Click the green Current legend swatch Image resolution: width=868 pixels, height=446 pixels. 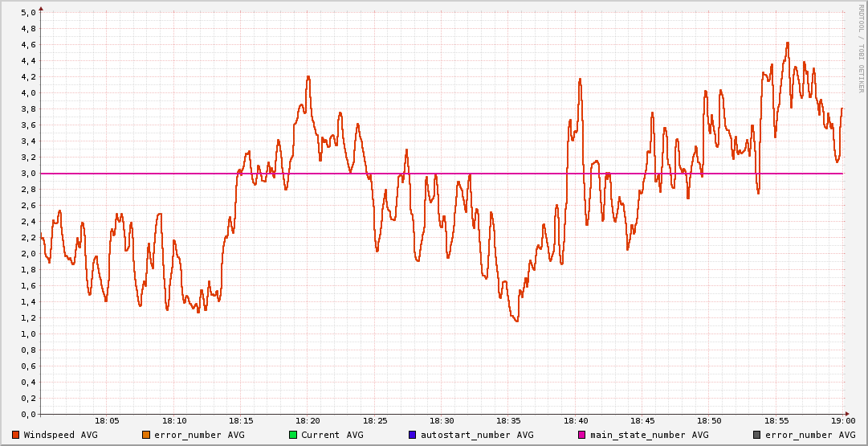293,435
